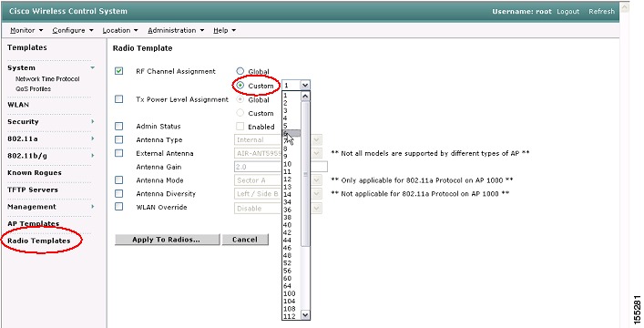Select channel 11 in the list
Image resolution: width=644 pixels, height=328 pixels.
(291, 172)
